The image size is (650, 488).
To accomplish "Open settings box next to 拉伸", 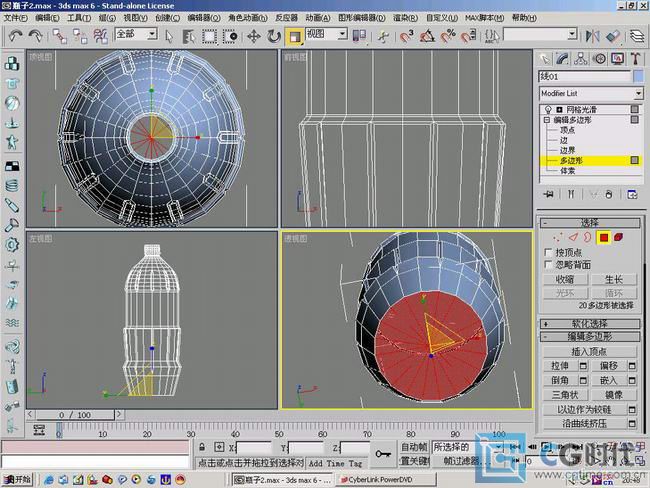I will pyautogui.click(x=583, y=366).
